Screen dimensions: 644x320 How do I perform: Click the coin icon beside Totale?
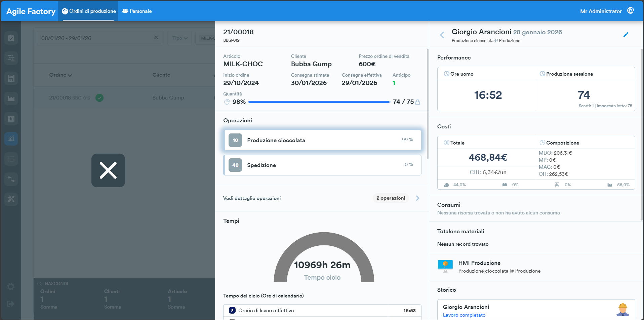pos(446,143)
